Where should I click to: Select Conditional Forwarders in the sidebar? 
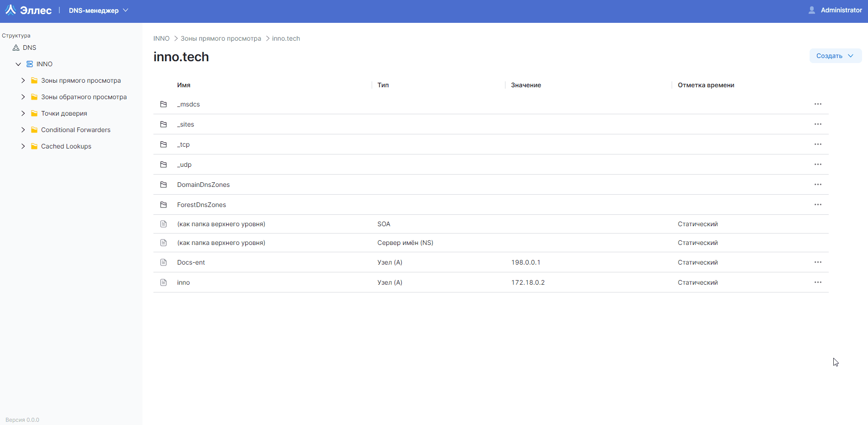[x=75, y=130]
